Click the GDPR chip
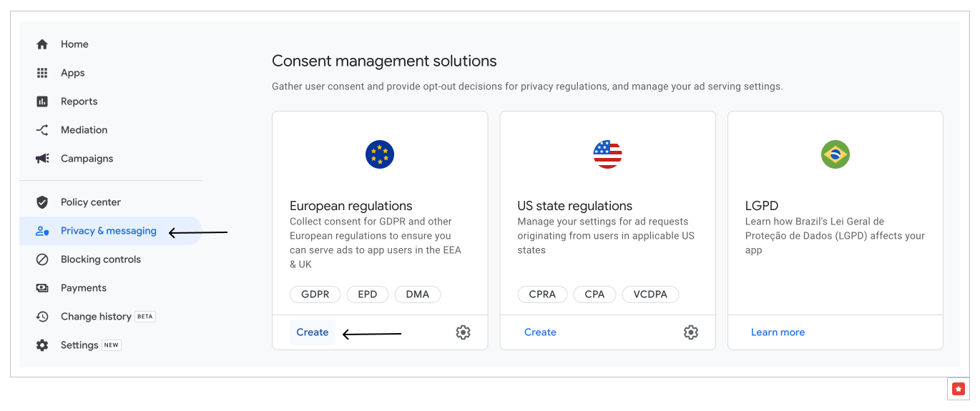Viewport: 980px width, 411px height. tap(315, 294)
